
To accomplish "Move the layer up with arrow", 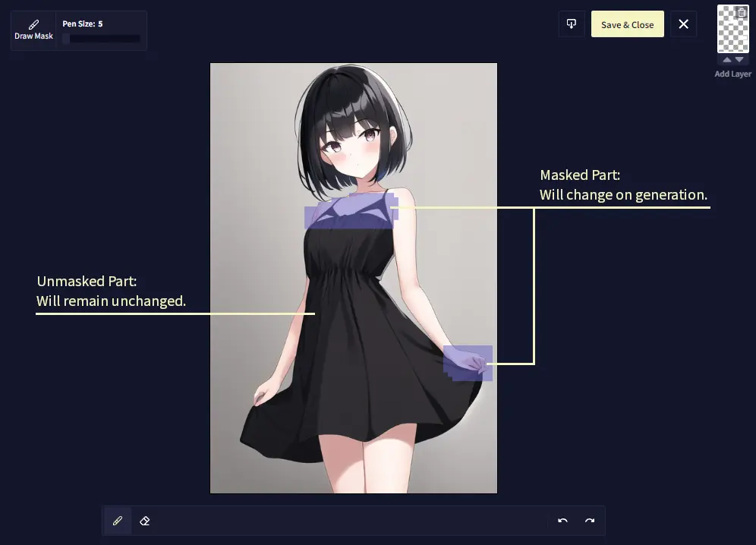I will [x=727, y=60].
